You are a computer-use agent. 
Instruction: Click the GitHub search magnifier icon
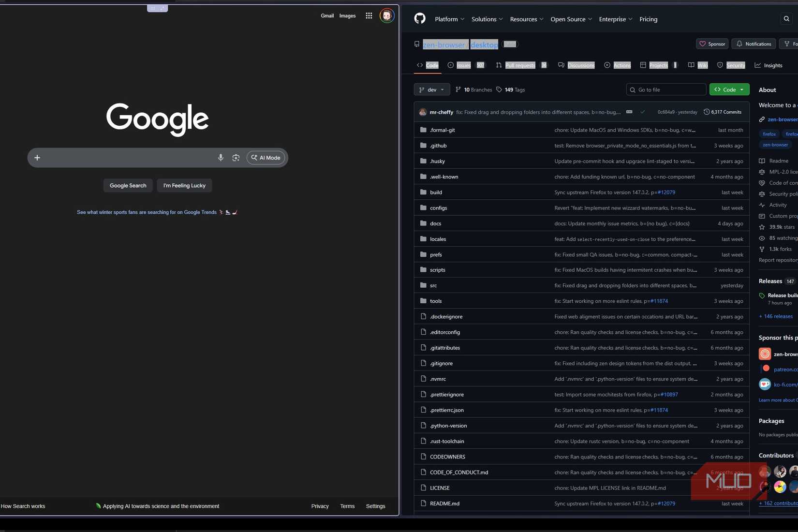coord(786,19)
